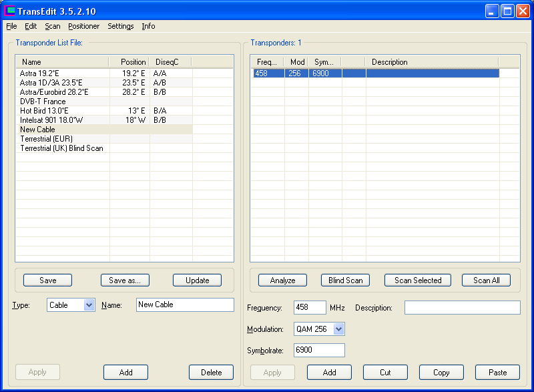This screenshot has width=534, height=392.
Task: Open the Positioner menu
Action: click(x=83, y=26)
